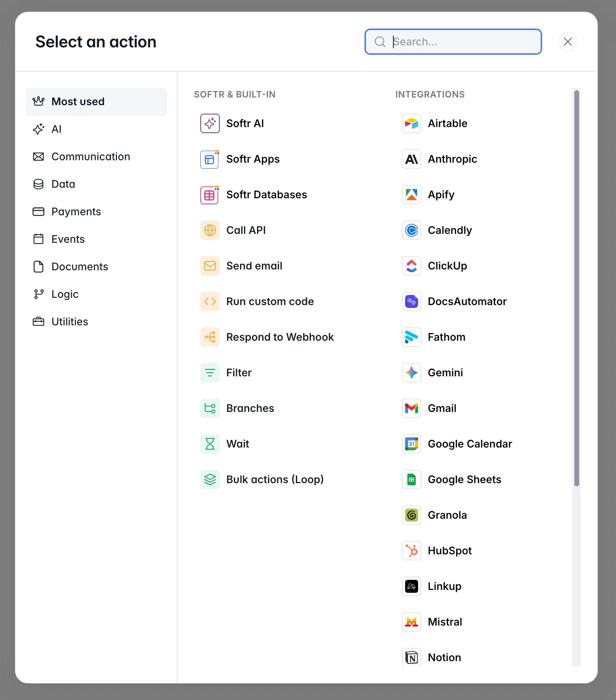Click the ClickUp logo icon
The width and height of the screenshot is (616, 700).
[x=411, y=266]
